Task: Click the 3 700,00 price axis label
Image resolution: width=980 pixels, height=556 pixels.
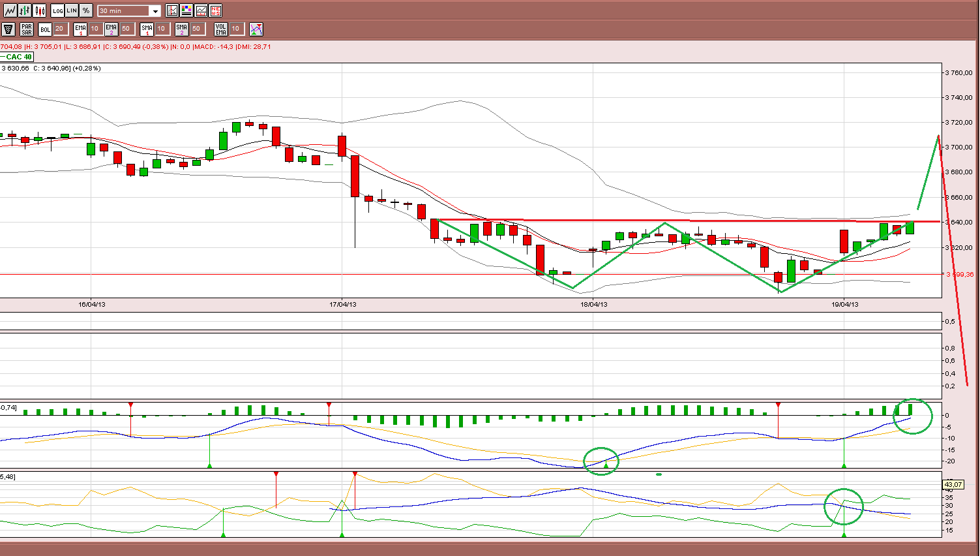Action: point(958,147)
